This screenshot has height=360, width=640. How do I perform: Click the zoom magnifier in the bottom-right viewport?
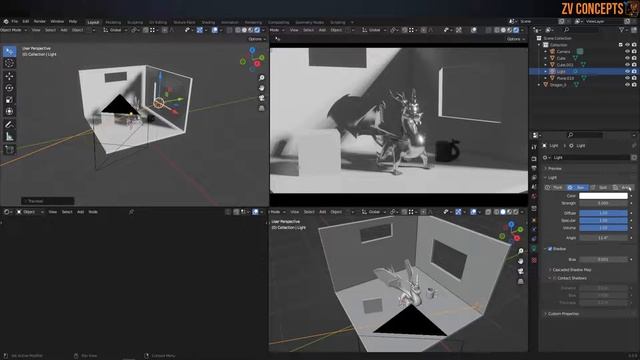[520, 251]
